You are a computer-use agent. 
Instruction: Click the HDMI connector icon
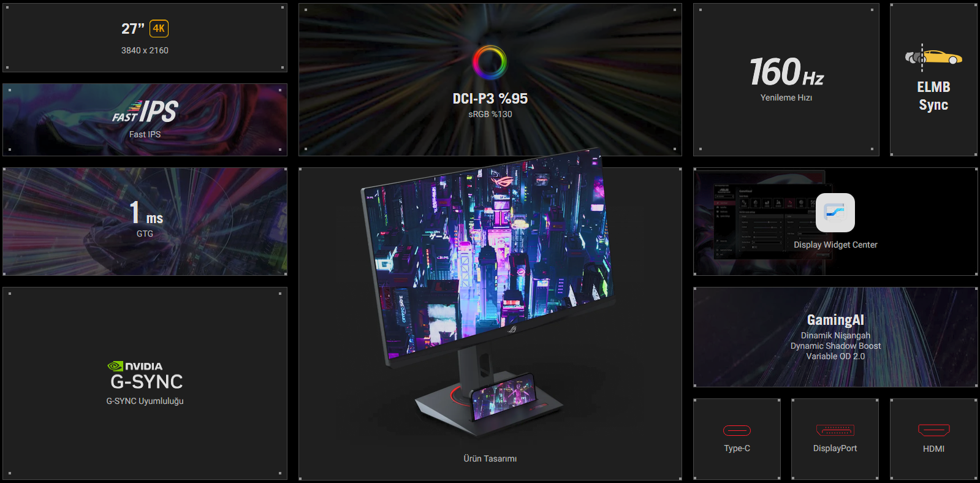coord(933,430)
